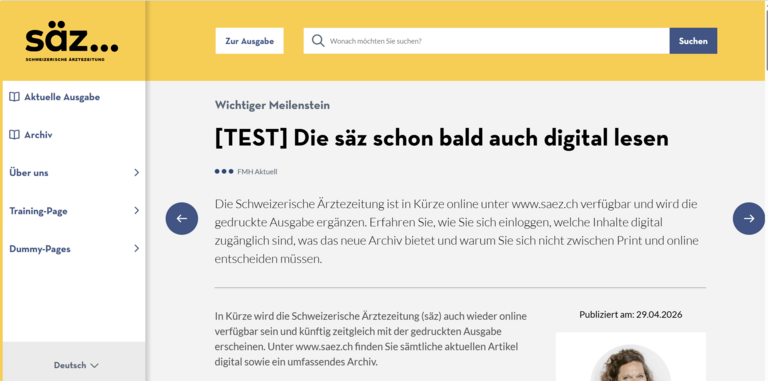Select Dummy-Pages menu item
Image resolution: width=768 pixels, height=381 pixels.
click(40, 249)
